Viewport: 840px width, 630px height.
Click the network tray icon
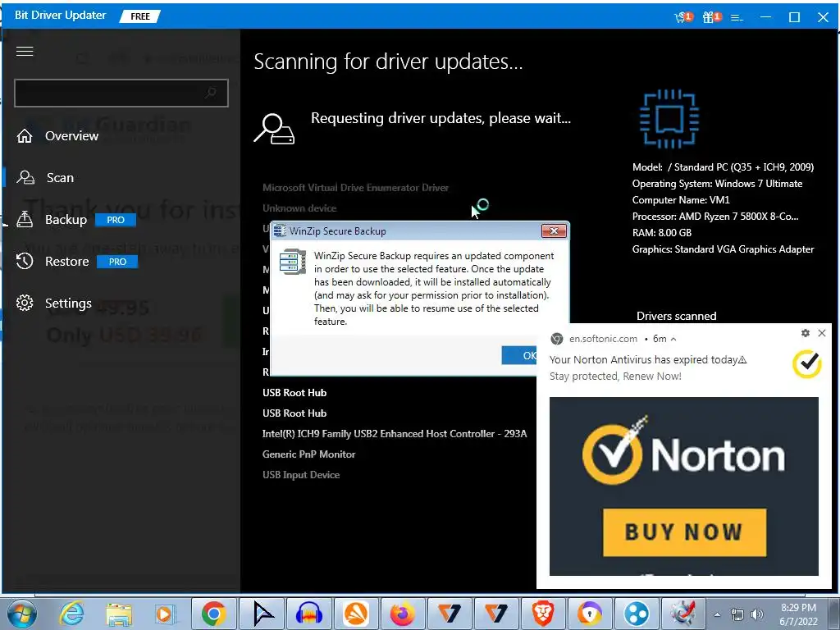click(737, 614)
